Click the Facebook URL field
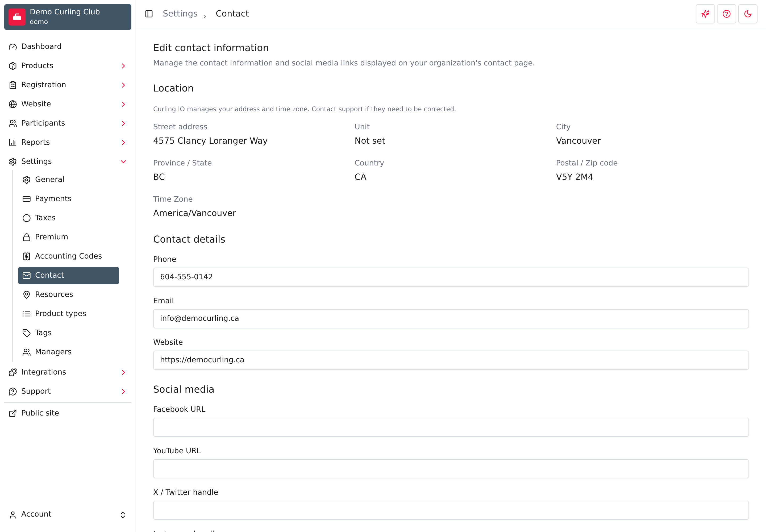This screenshot has width=766, height=532. coord(451,427)
